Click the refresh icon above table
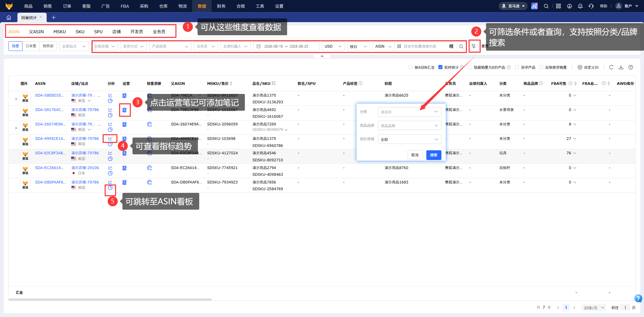The width and height of the screenshot is (644, 317). [611, 67]
